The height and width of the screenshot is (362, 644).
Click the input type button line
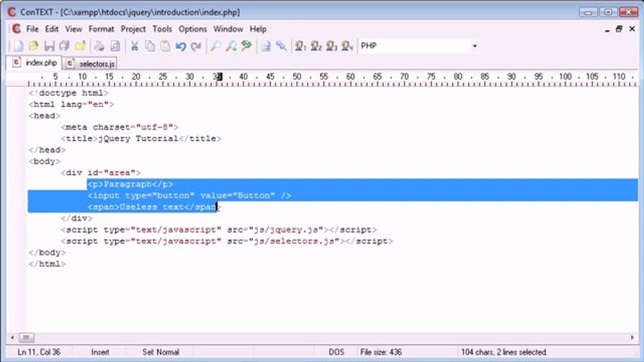pos(189,196)
